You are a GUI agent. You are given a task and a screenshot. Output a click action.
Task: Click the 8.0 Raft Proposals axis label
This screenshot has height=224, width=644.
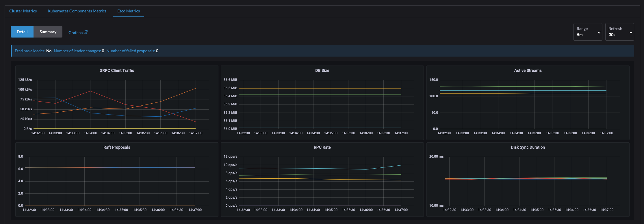[21, 156]
